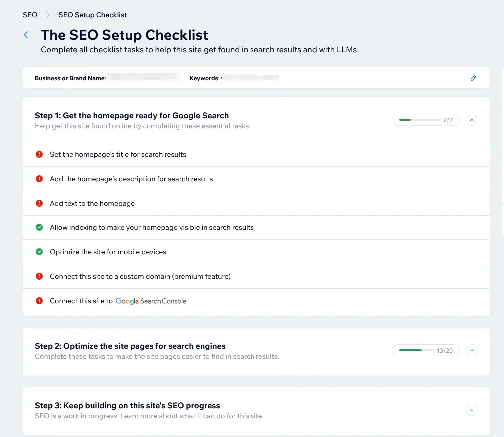This screenshot has width=504, height=437.
Task: Click the back arrow beside the checklist title
Action: (x=25, y=34)
